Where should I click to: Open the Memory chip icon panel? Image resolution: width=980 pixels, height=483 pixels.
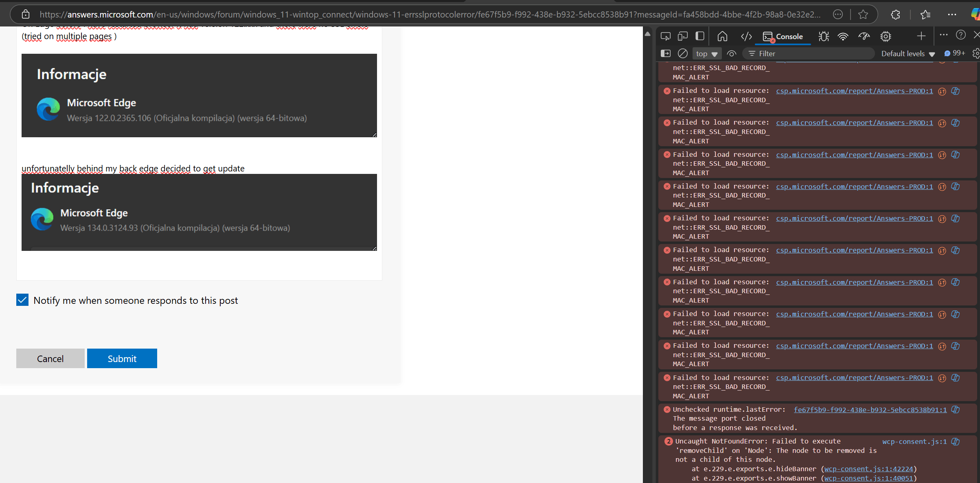(x=886, y=37)
